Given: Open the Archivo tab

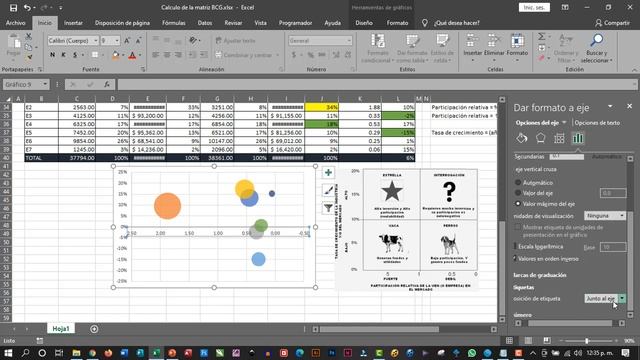Looking at the screenshot, I should tap(16, 23).
